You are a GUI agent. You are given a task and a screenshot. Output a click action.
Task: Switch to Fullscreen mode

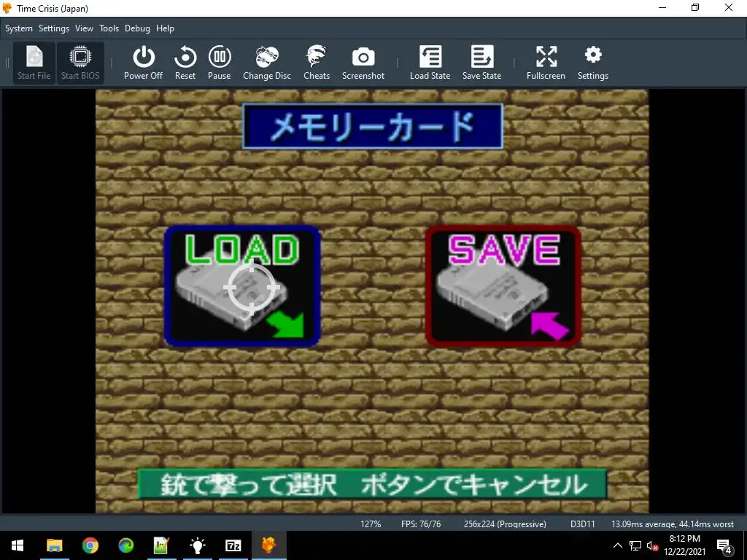tap(546, 63)
